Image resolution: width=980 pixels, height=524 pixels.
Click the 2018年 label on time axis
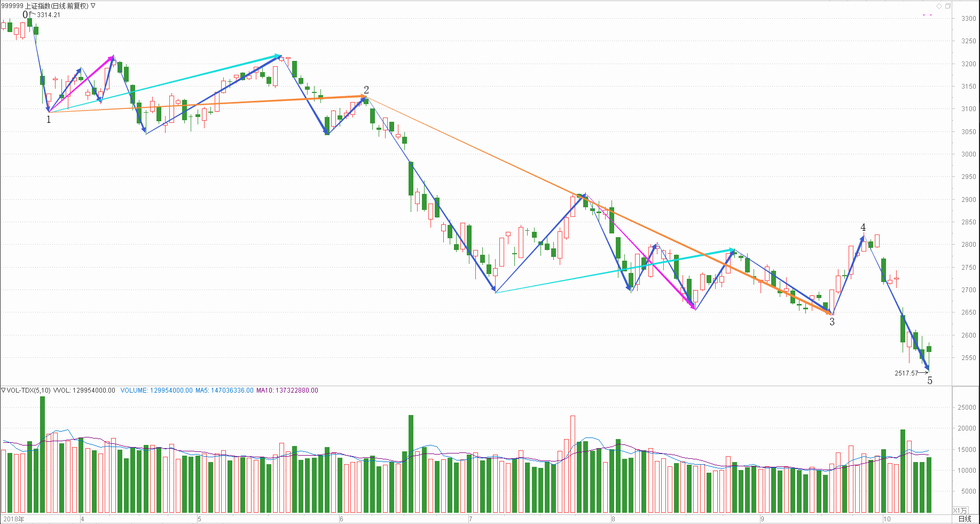(x=14, y=519)
